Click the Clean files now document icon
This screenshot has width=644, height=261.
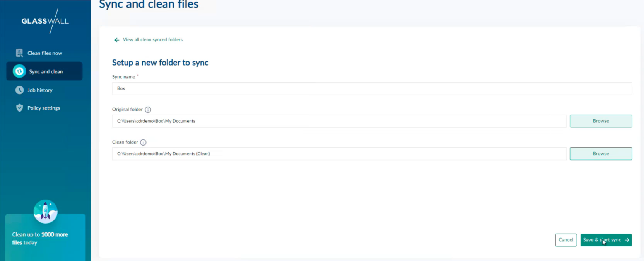(x=19, y=53)
